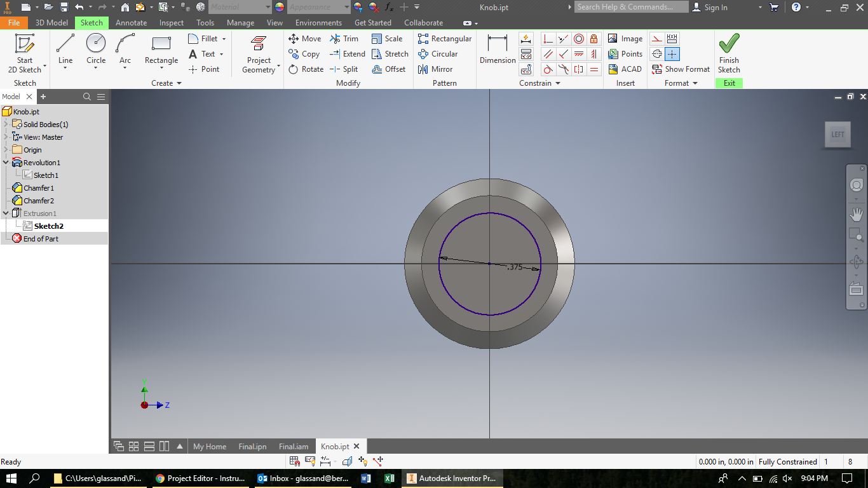Open the Annotate ribbon tab
Screen dimensions: 868x488
(x=131, y=23)
